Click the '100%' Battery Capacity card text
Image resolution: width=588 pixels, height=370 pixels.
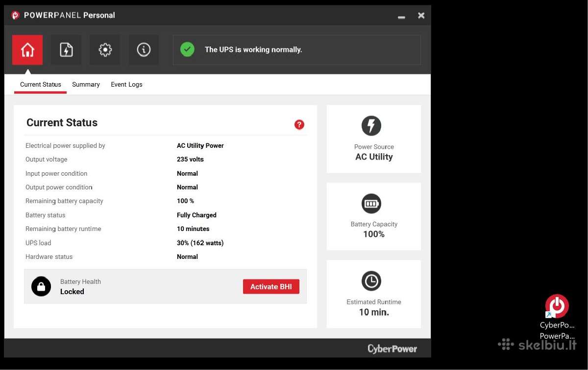tap(374, 234)
